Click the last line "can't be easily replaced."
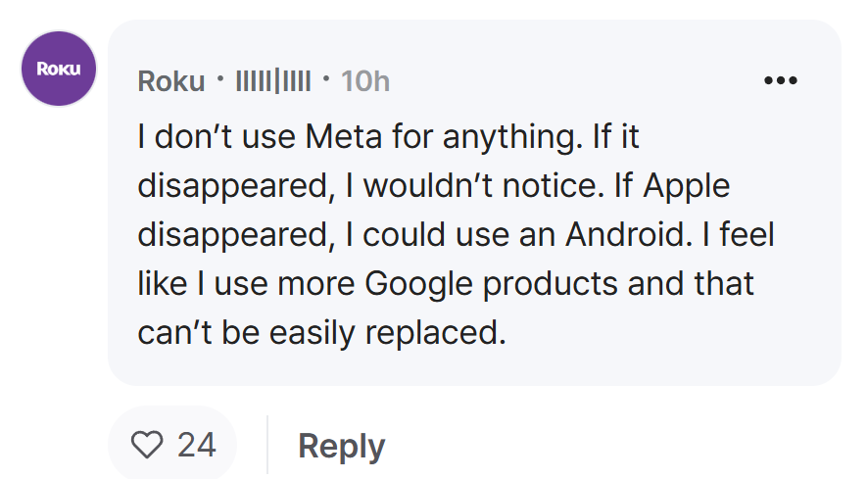The height and width of the screenshot is (479, 868). (x=321, y=334)
